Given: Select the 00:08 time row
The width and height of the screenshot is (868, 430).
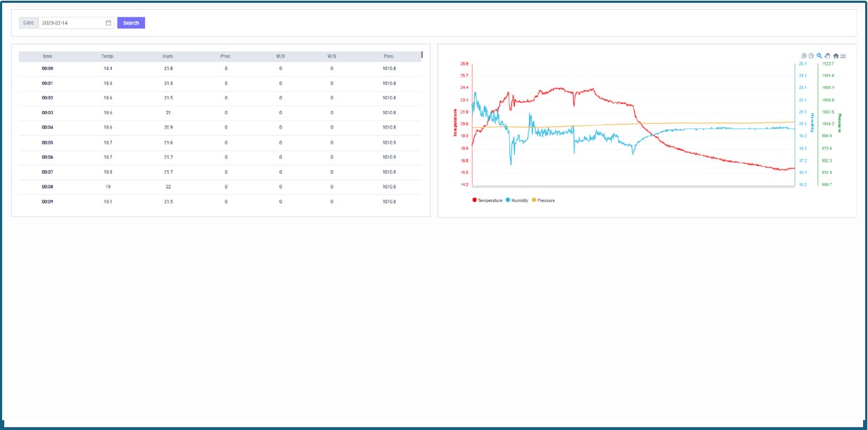Looking at the screenshot, I should (x=47, y=187).
